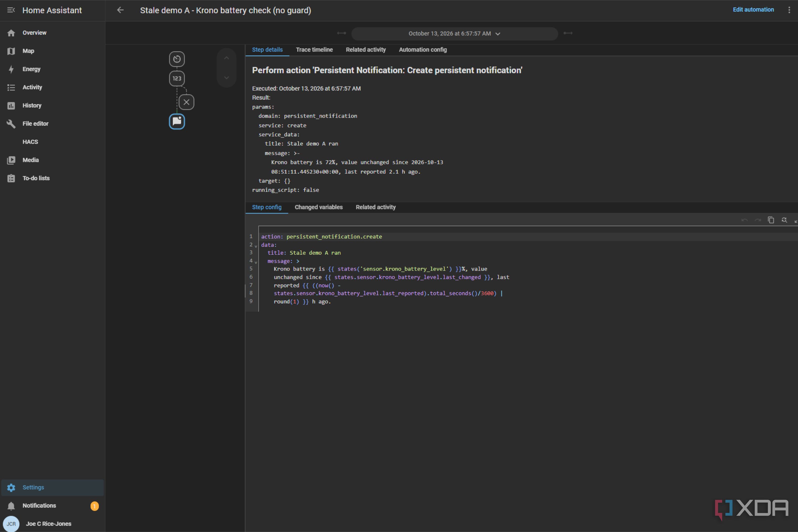
Task: Open History in the sidebar
Action: pos(52,106)
